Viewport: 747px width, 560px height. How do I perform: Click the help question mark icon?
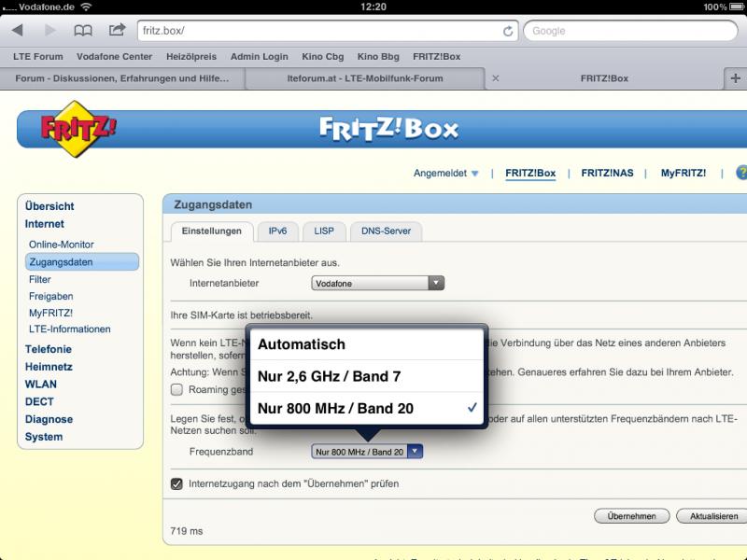point(741,173)
